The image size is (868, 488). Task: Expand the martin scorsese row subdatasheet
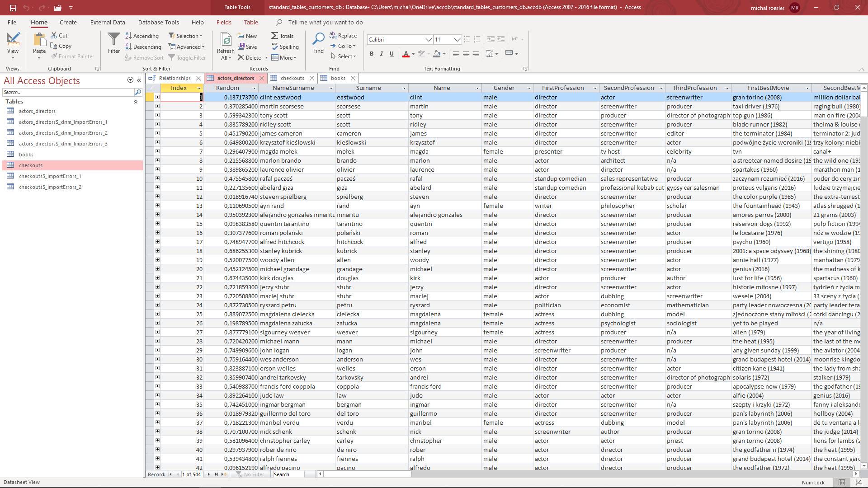pos(157,106)
